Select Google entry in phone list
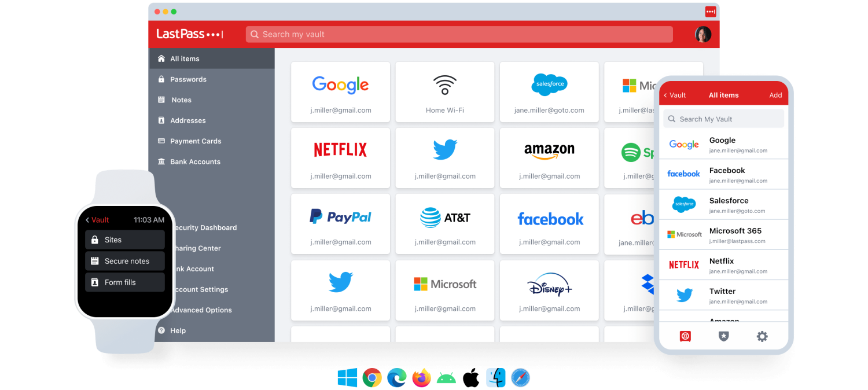This screenshot has height=390, width=868. tap(723, 145)
